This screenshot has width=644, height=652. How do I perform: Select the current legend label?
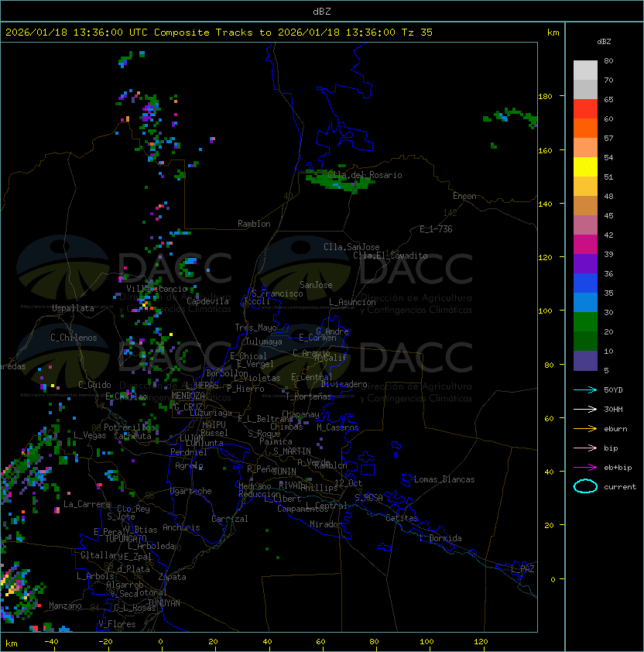[620, 487]
